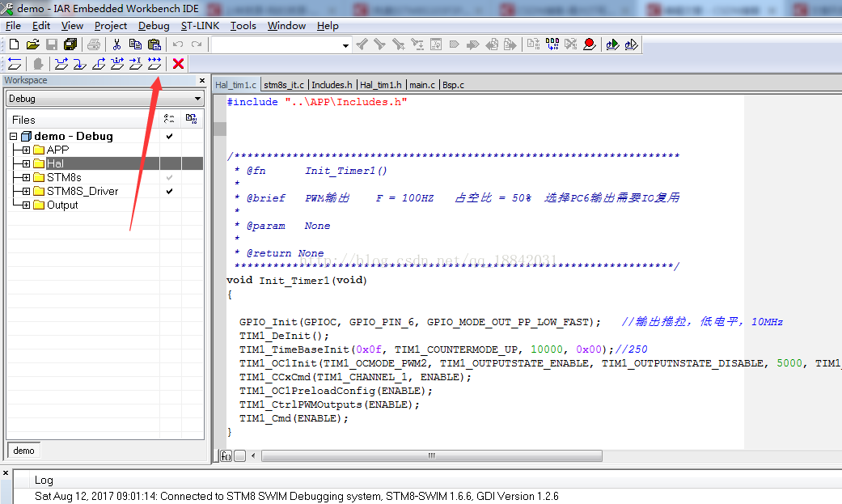Toggle breakpoint with the red dot icon
Image resolution: width=842 pixels, height=504 pixels.
point(590,44)
